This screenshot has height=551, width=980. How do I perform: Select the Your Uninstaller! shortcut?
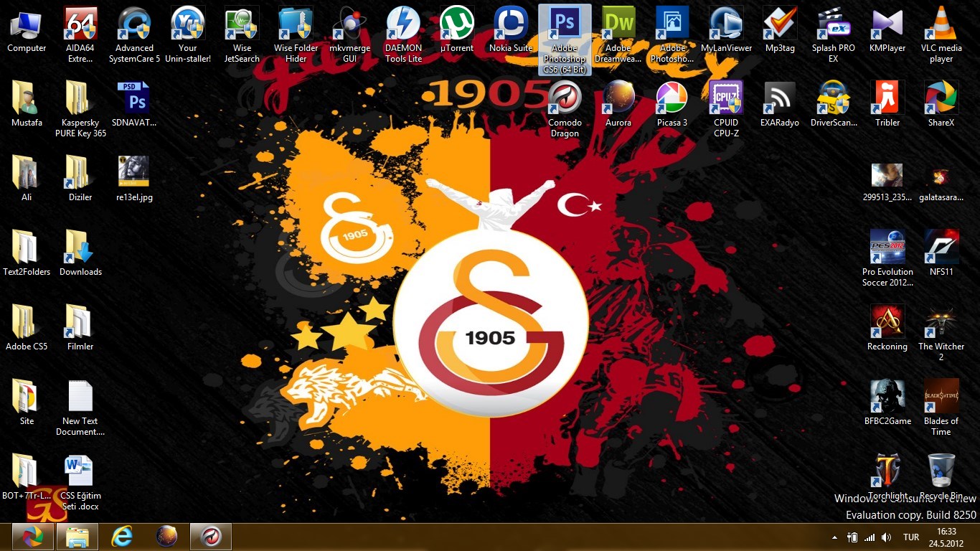tap(188, 34)
